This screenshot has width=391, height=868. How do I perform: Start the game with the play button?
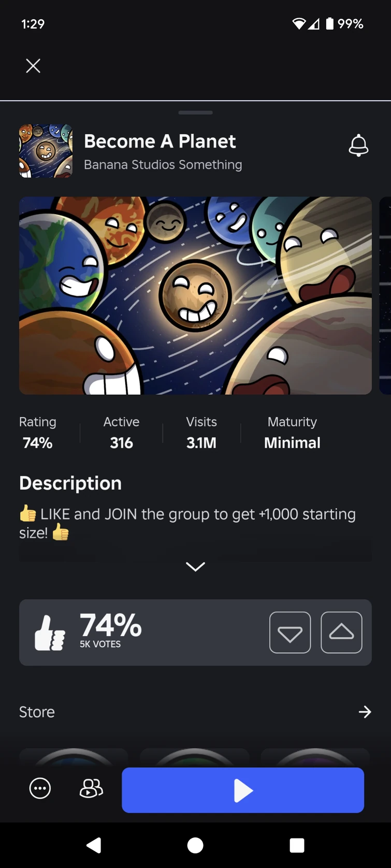click(243, 790)
